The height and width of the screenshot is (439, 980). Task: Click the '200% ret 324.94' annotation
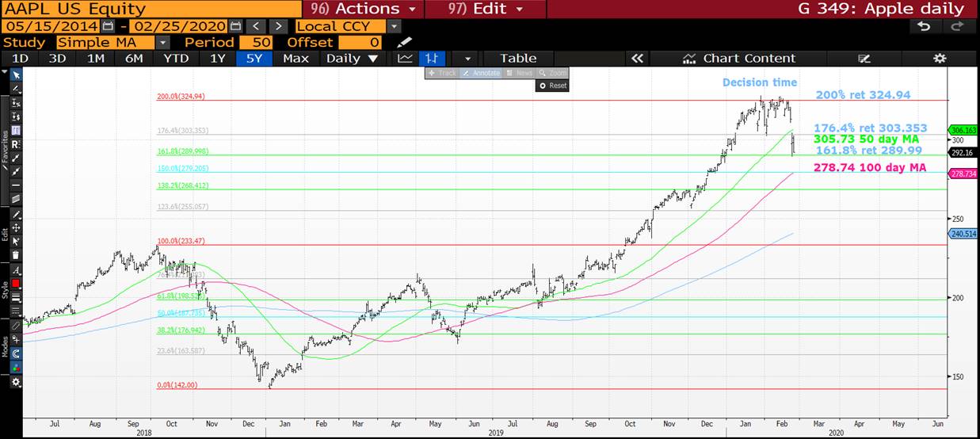(863, 95)
